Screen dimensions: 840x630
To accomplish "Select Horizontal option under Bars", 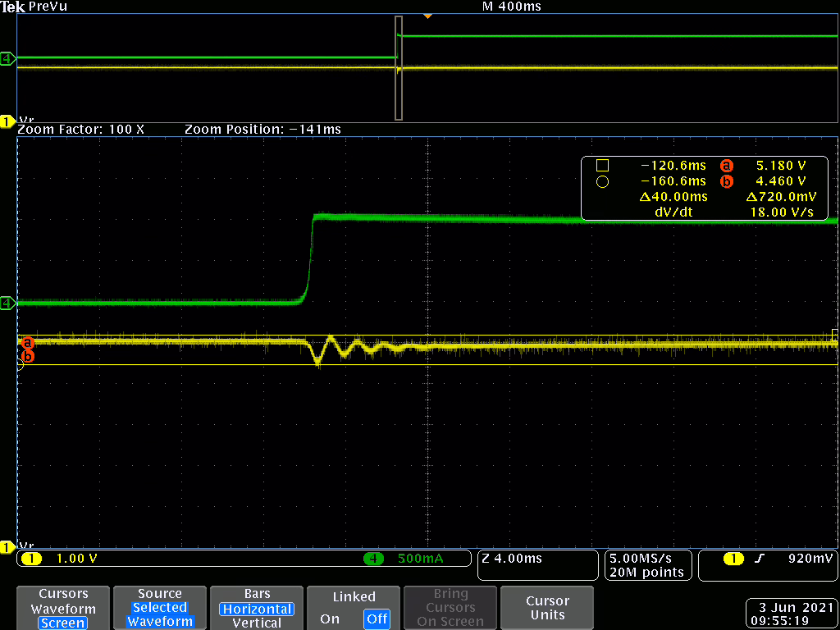I will point(257,609).
